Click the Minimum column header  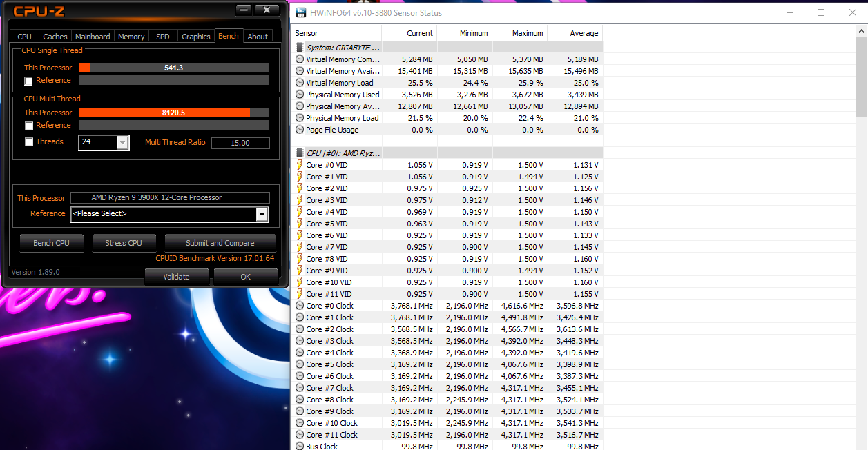pyautogui.click(x=465, y=33)
